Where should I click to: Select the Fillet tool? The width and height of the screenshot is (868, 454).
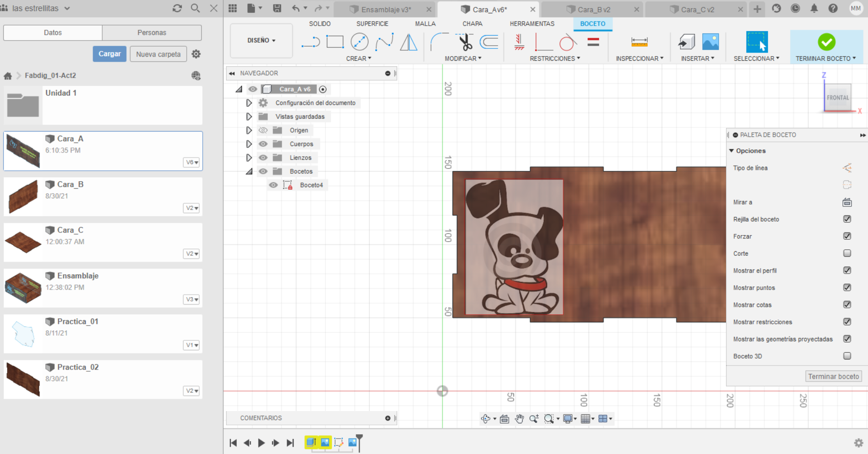tap(439, 42)
